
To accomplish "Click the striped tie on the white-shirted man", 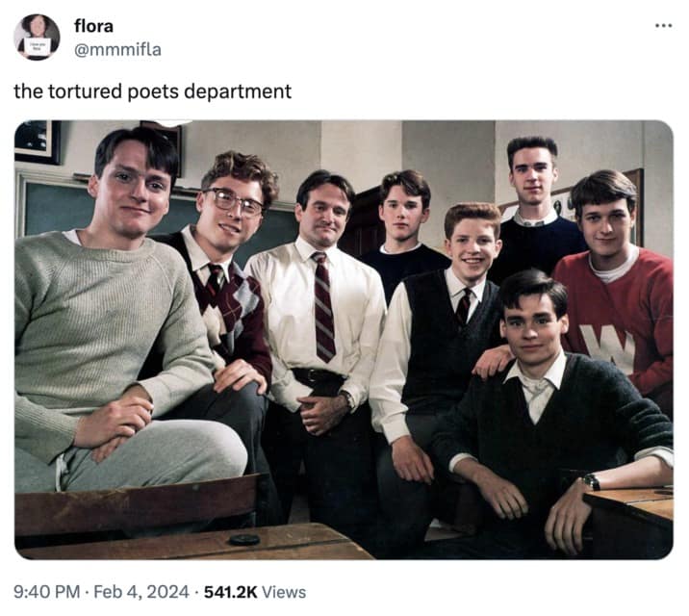I will pos(323,306).
